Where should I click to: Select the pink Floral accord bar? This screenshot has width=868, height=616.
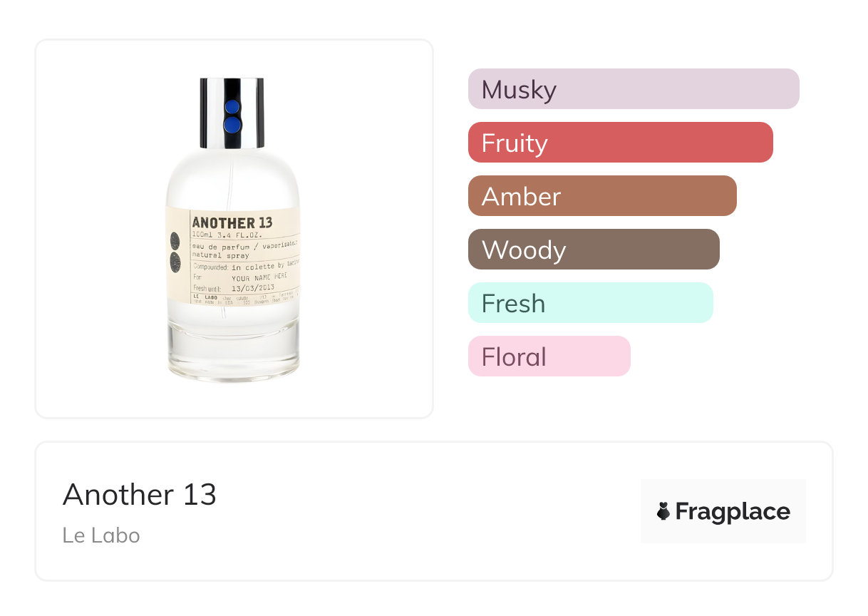pos(549,356)
